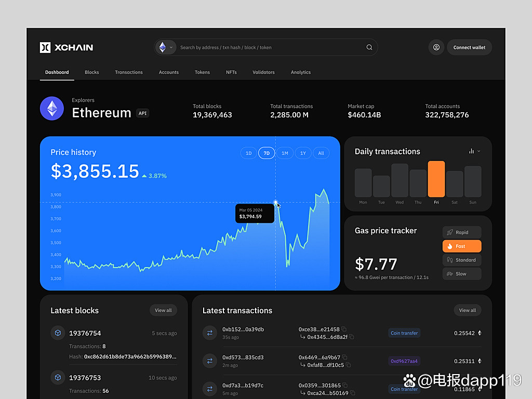Viewport: 532px width, 399px height.
Task: Go to the Validators tab
Action: click(x=263, y=72)
